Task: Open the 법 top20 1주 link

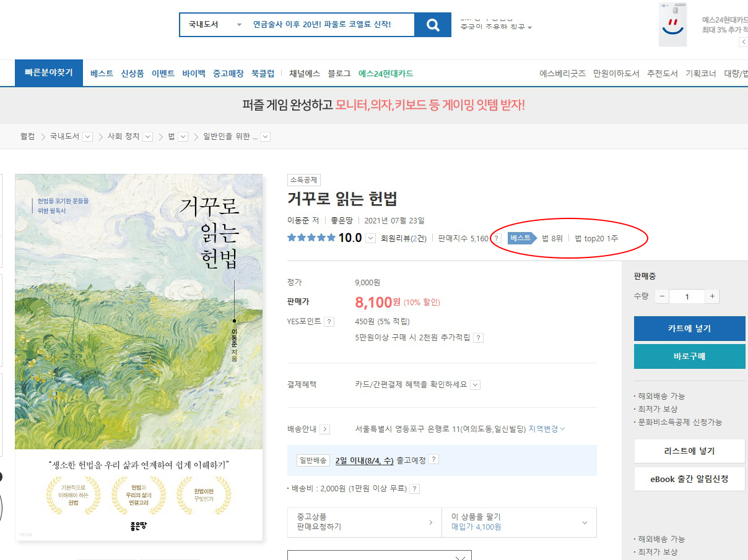Action: point(596,238)
